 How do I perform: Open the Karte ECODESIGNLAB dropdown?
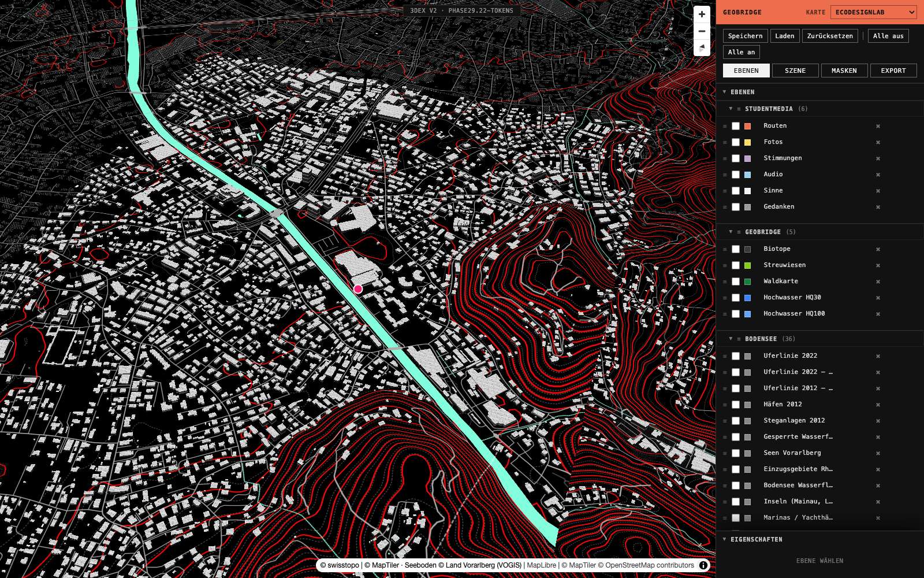[x=874, y=12]
